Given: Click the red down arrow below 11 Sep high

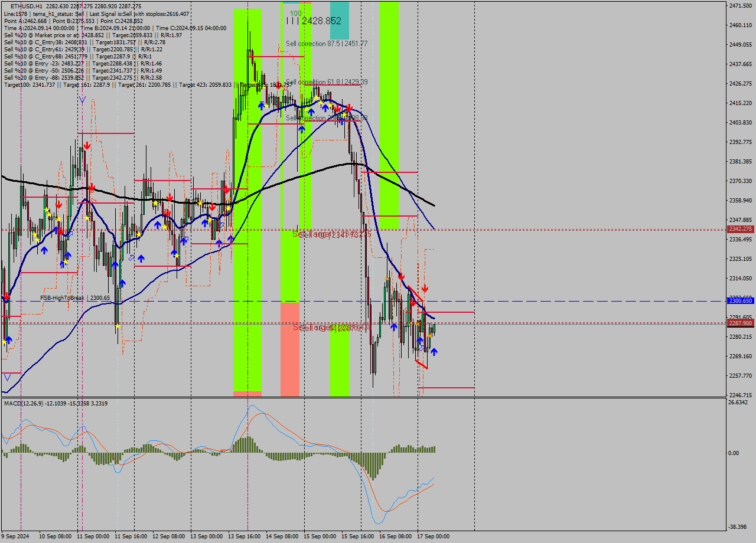Looking at the screenshot, I should tap(87, 145).
